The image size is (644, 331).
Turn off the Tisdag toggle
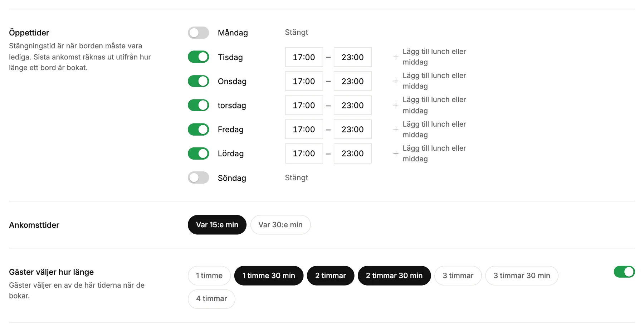click(x=198, y=57)
